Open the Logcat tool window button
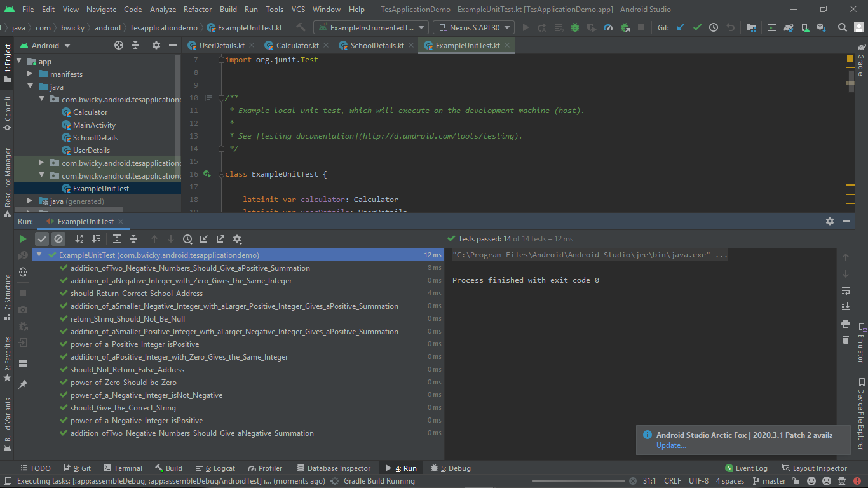This screenshot has width=868, height=488. point(215,468)
